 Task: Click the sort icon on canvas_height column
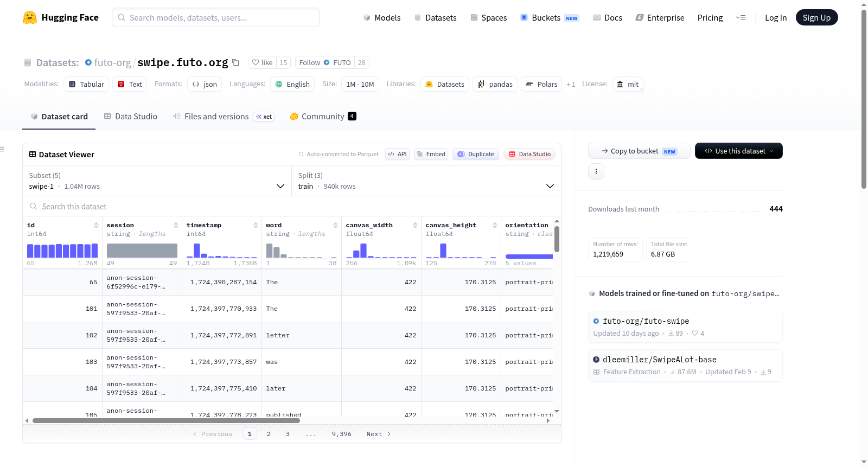[495, 225]
